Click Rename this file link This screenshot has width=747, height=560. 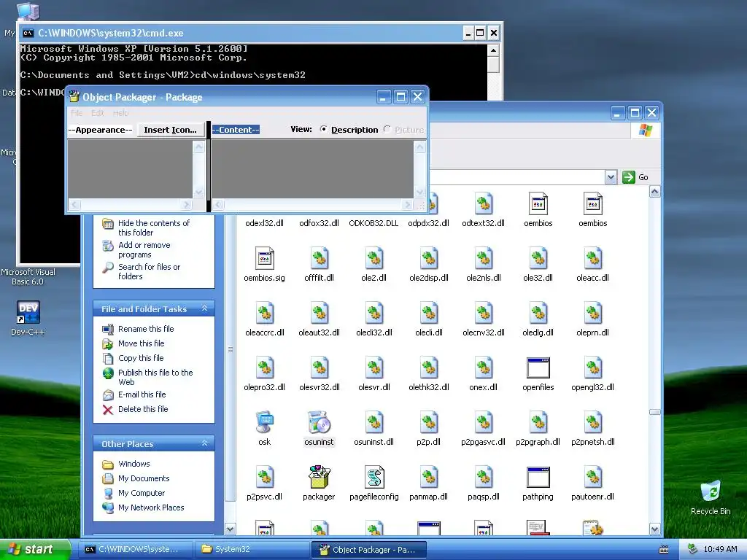click(146, 329)
